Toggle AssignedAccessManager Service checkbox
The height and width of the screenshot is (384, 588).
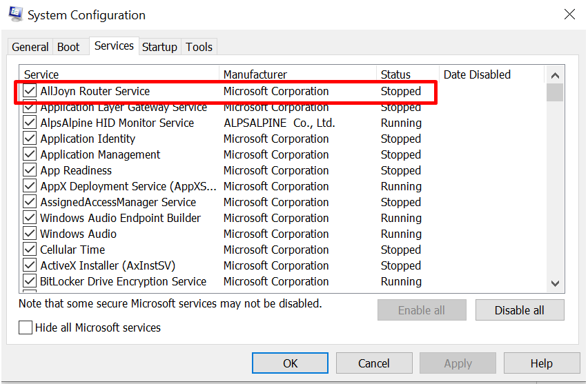click(x=30, y=202)
